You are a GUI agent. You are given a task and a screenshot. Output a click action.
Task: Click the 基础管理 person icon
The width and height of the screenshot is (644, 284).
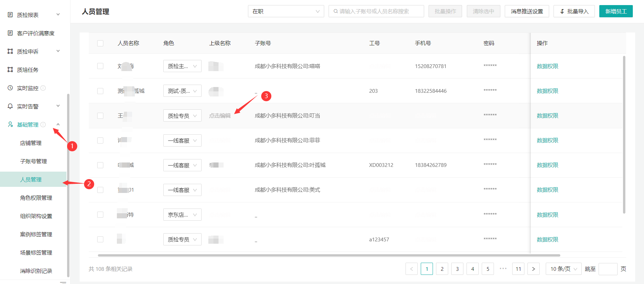click(x=10, y=125)
